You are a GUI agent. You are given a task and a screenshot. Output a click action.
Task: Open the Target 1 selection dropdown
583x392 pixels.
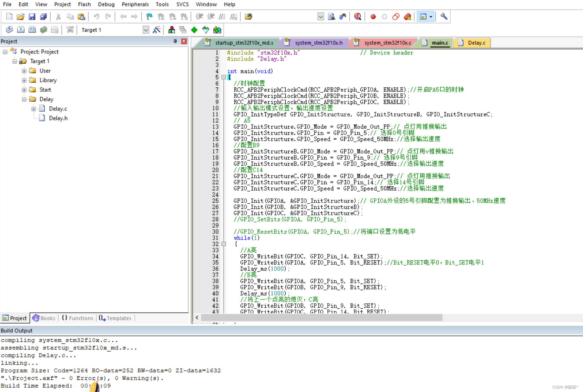(146, 30)
